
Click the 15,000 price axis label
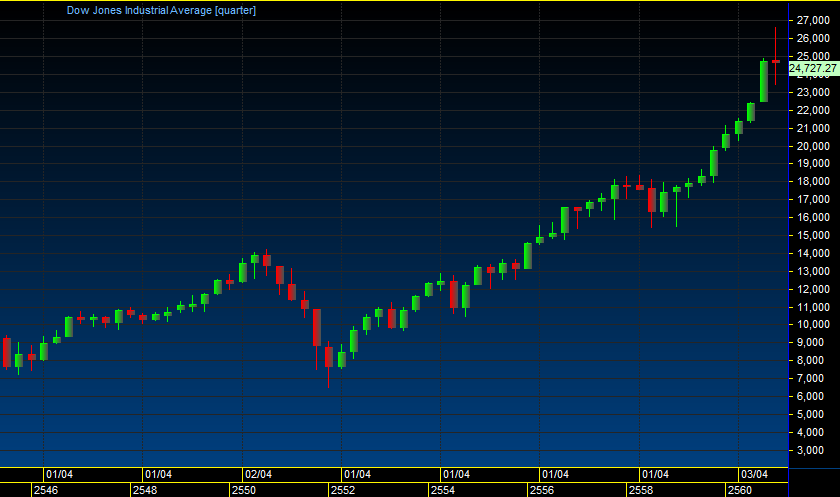click(x=813, y=235)
